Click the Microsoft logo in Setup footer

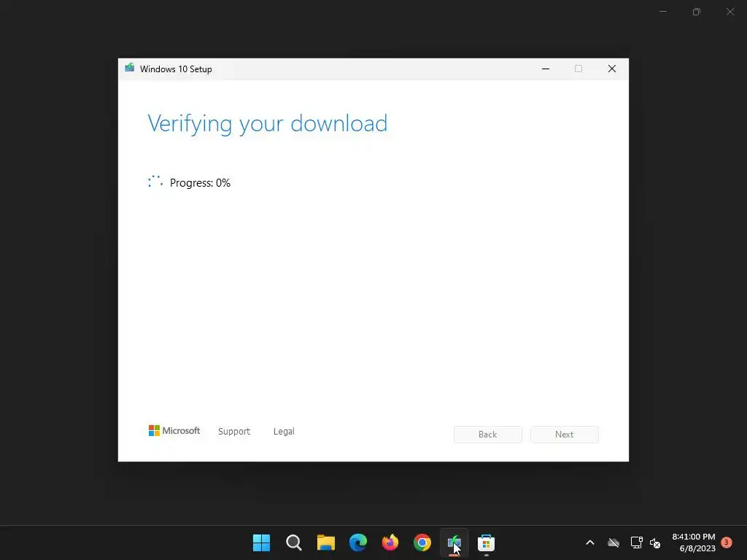(x=174, y=430)
